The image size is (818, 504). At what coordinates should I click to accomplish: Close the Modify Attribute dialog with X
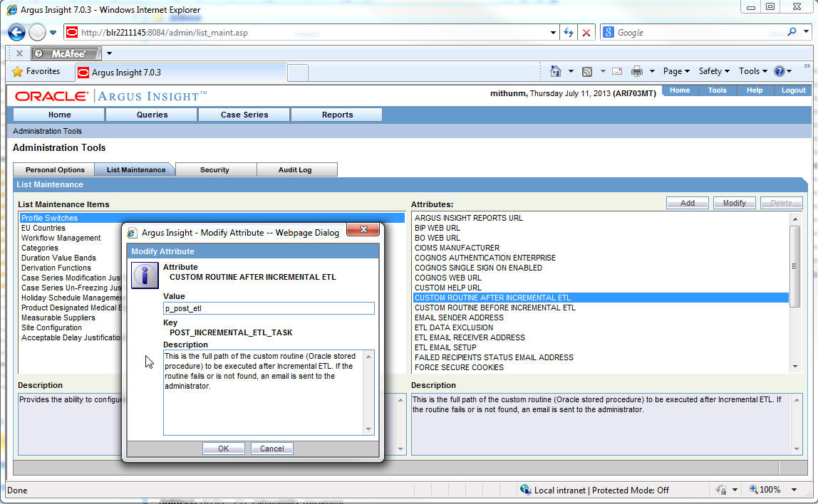point(363,229)
